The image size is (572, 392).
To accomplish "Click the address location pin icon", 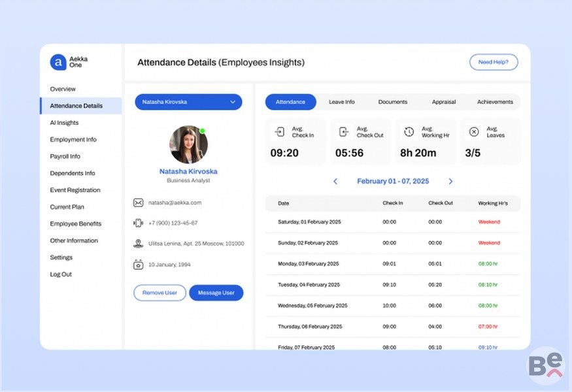I will [138, 244].
